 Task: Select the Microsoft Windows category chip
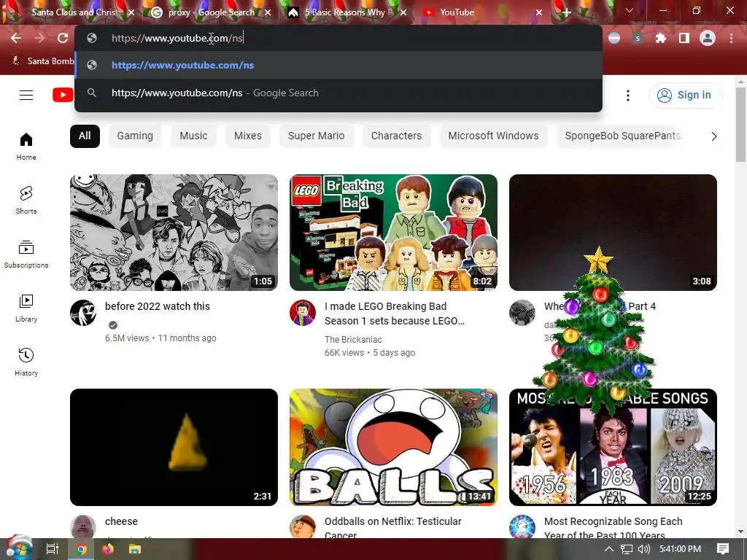493,136
